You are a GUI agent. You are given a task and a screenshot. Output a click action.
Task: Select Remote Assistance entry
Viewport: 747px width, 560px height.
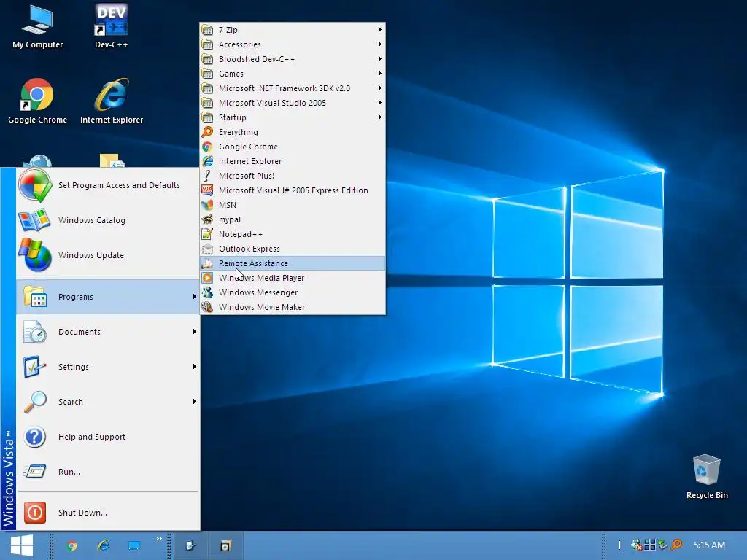click(293, 263)
